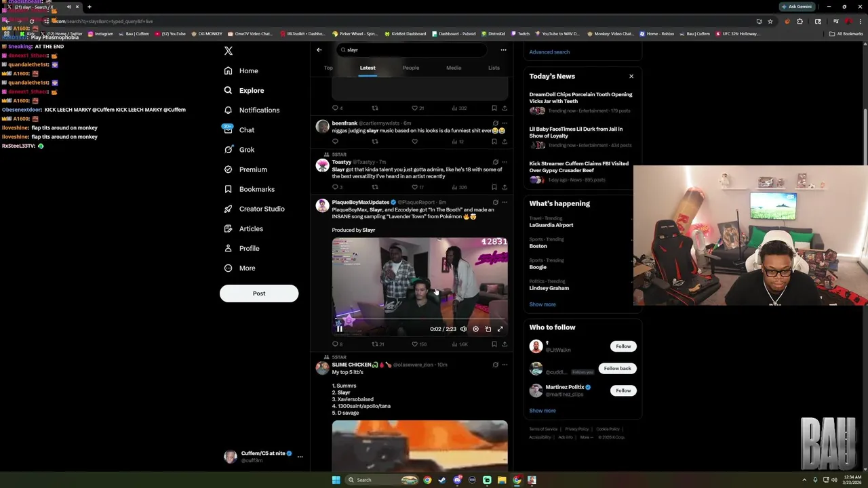Open video settings gear
Image resolution: width=868 pixels, height=488 pixels.
tap(475, 329)
